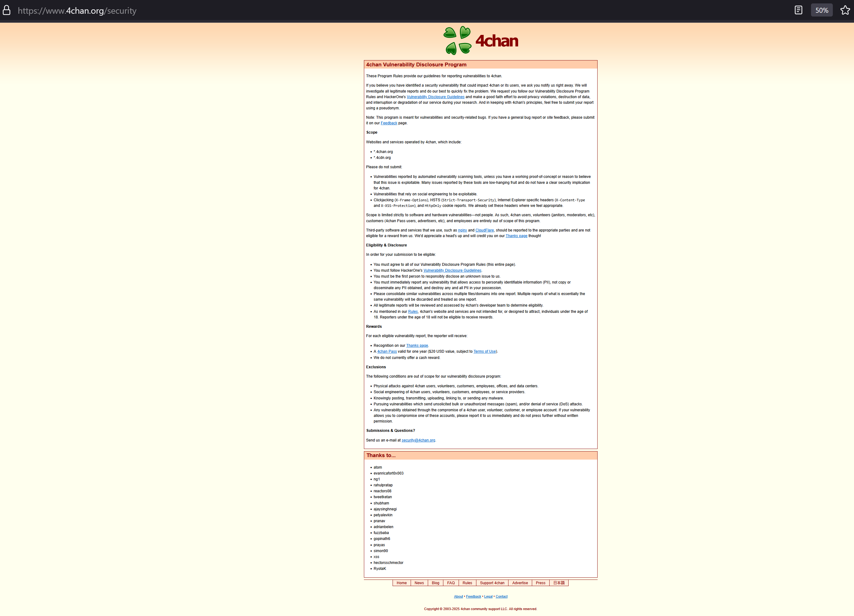Open the FAQ footer tab

(x=451, y=583)
